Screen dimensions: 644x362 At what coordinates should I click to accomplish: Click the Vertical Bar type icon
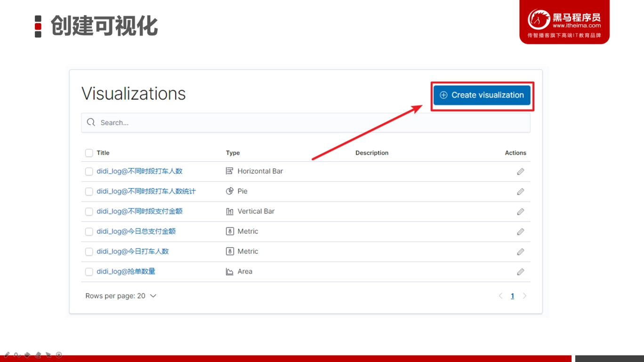point(230,212)
